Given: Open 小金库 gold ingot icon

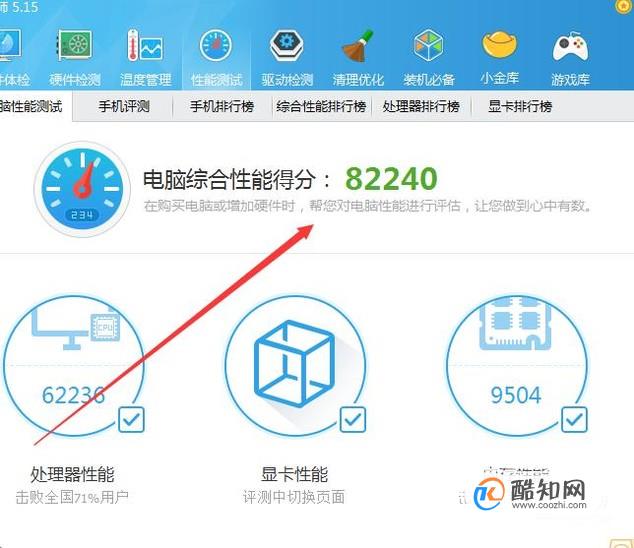Looking at the screenshot, I should click(x=500, y=44).
